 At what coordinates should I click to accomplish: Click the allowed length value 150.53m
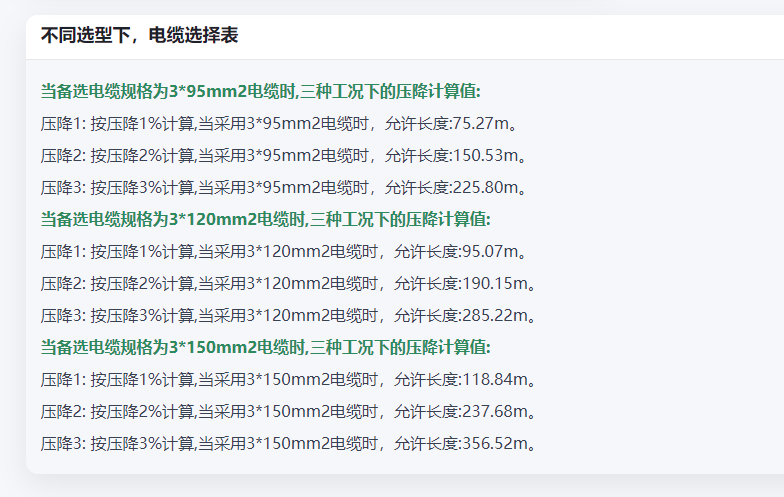[x=490, y=156]
